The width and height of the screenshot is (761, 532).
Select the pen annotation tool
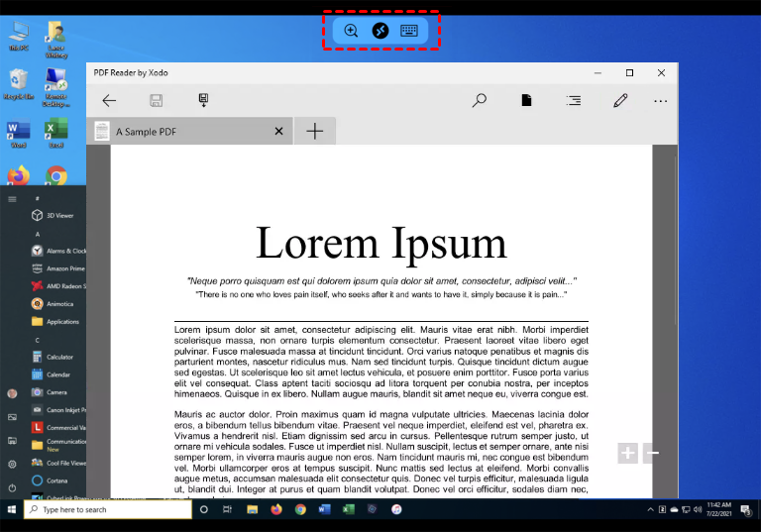click(620, 100)
